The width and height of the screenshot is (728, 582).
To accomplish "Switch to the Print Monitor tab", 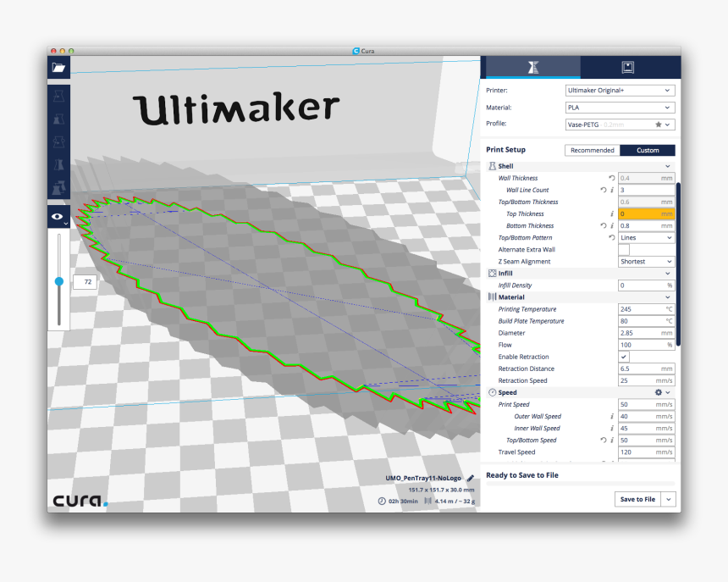I will [629, 67].
